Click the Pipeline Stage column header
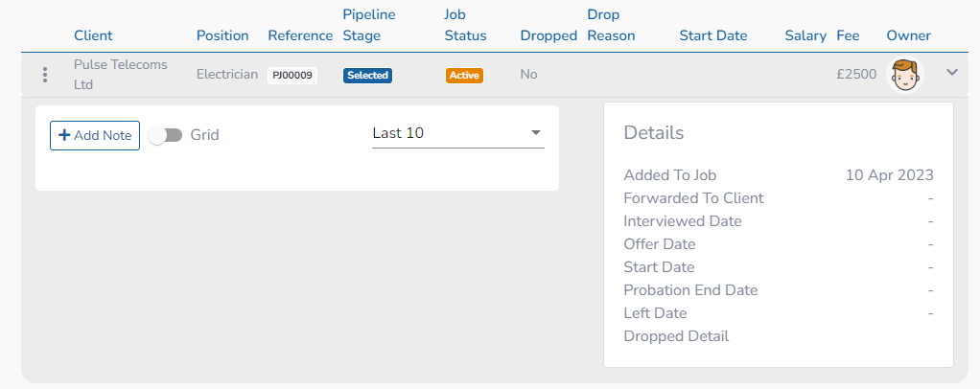Screen dimensions: 980x389 click(369, 26)
